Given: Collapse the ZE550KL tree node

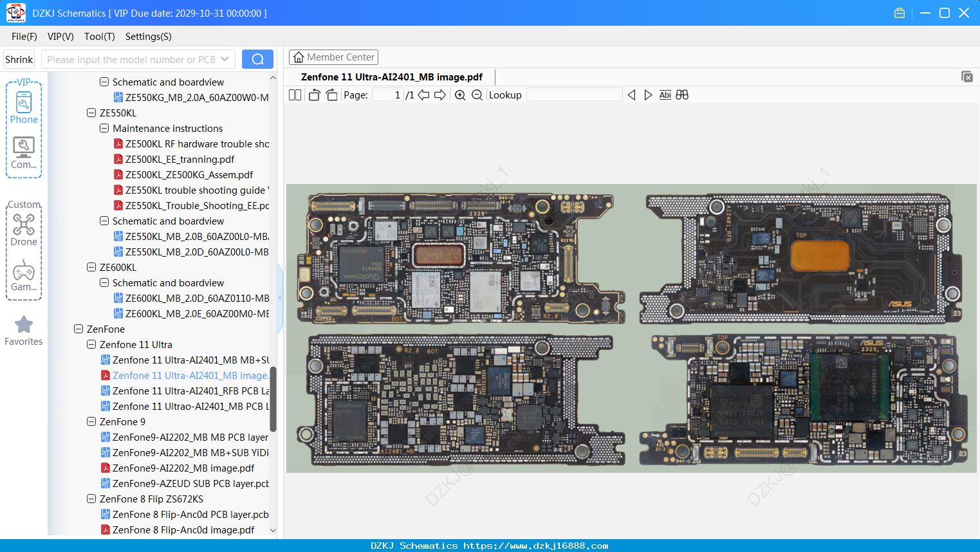Looking at the screenshot, I should point(91,113).
